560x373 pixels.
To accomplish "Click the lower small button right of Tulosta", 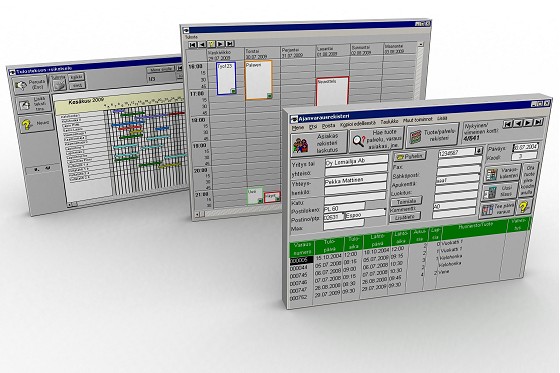I will [77, 85].
